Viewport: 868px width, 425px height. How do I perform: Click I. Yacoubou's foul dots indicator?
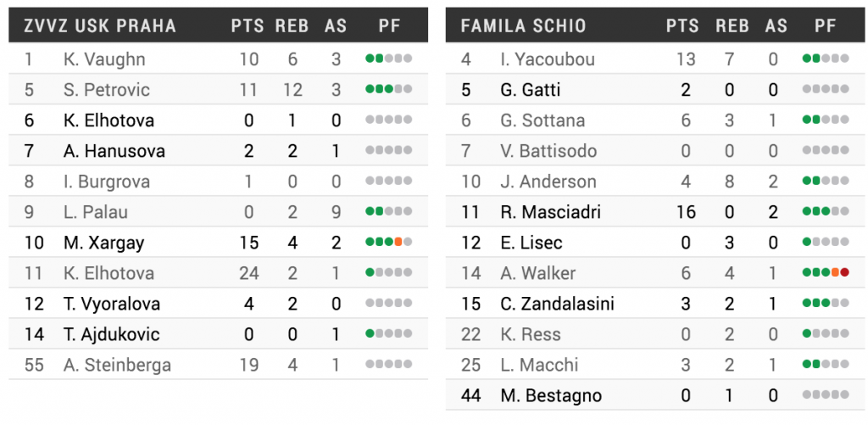826,59
